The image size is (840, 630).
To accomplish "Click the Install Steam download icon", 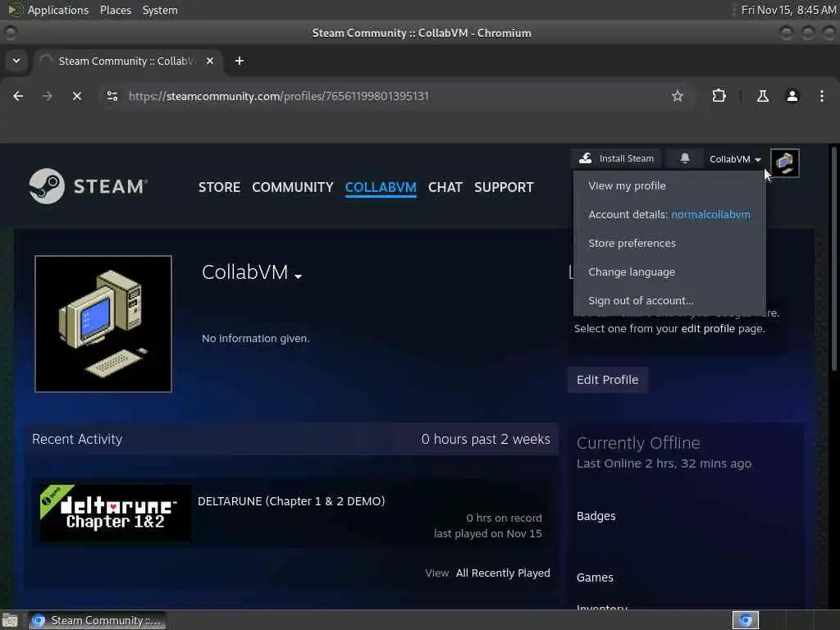I will tap(586, 158).
